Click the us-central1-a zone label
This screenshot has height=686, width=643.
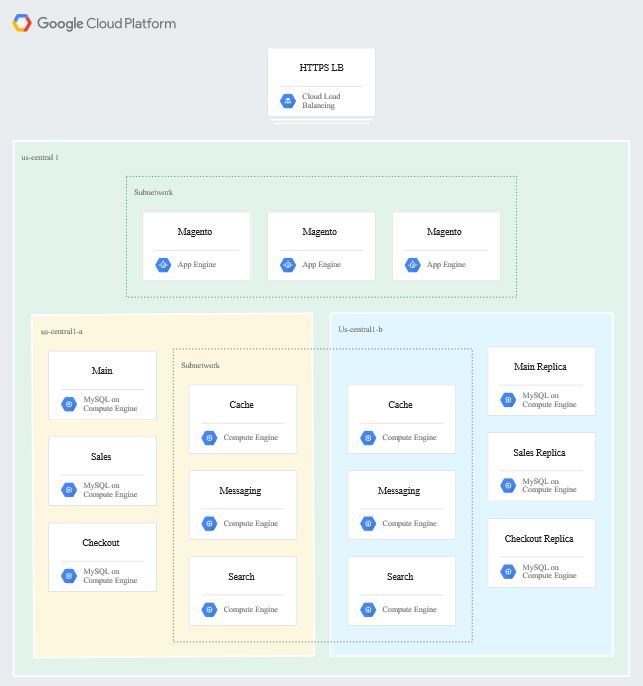pos(61,332)
